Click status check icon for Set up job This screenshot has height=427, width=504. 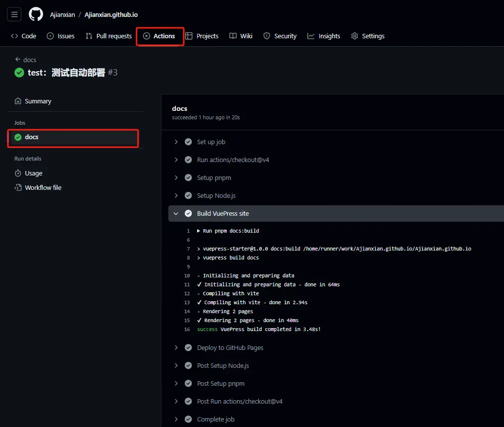pos(188,142)
